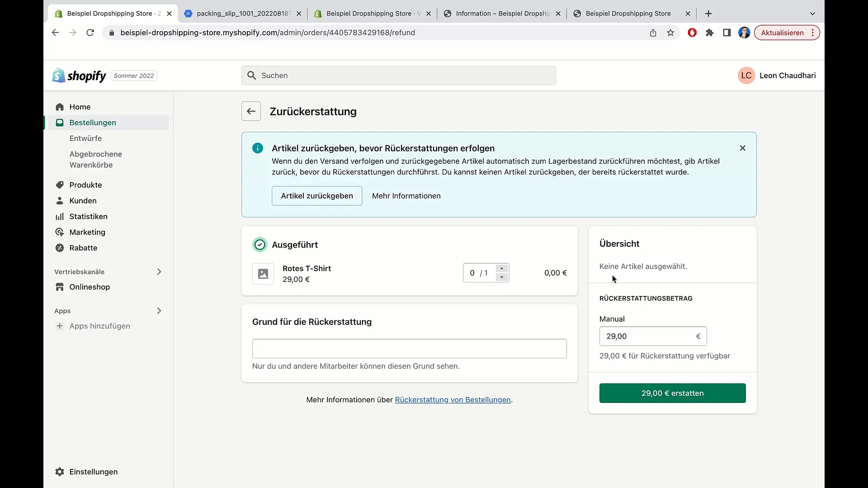Click the Marketing target icon

point(60,232)
